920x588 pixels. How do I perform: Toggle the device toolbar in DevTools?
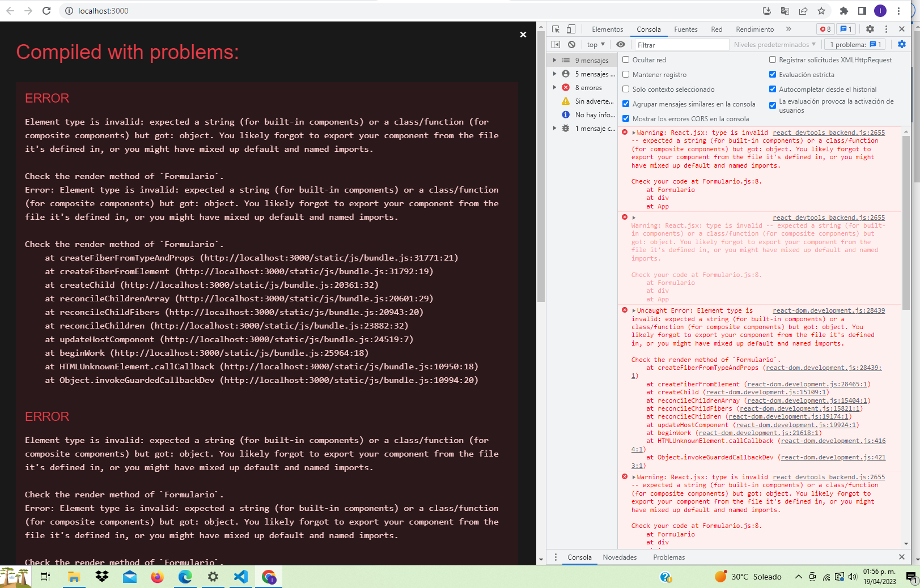[x=571, y=29]
